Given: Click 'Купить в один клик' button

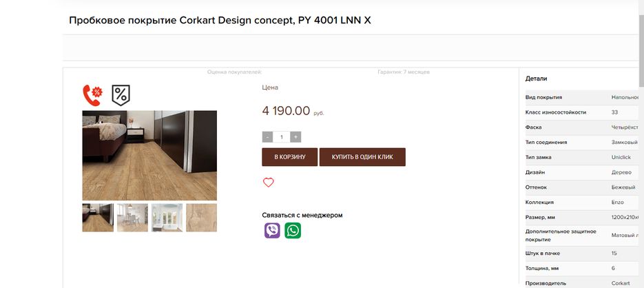Looking at the screenshot, I should point(362,157).
